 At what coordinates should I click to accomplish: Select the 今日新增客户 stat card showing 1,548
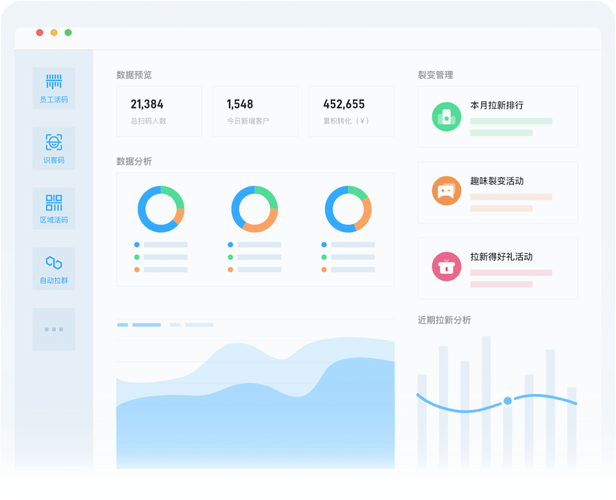[x=255, y=111]
